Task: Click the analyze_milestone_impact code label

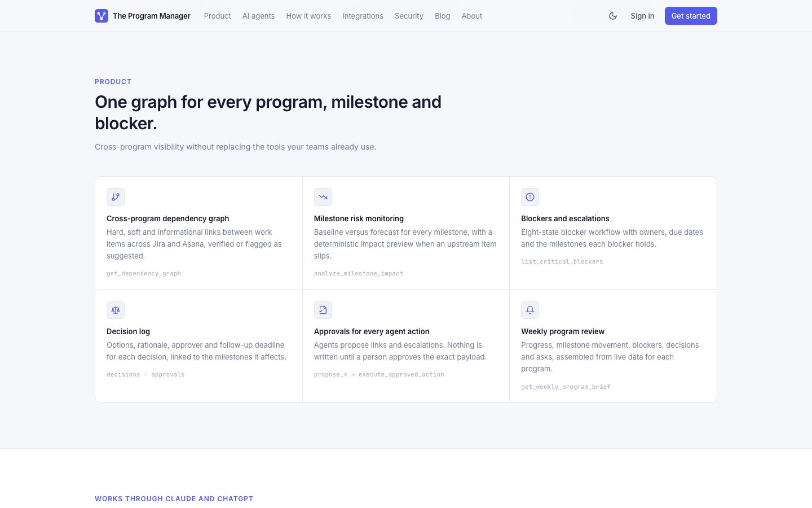Action: tap(359, 273)
